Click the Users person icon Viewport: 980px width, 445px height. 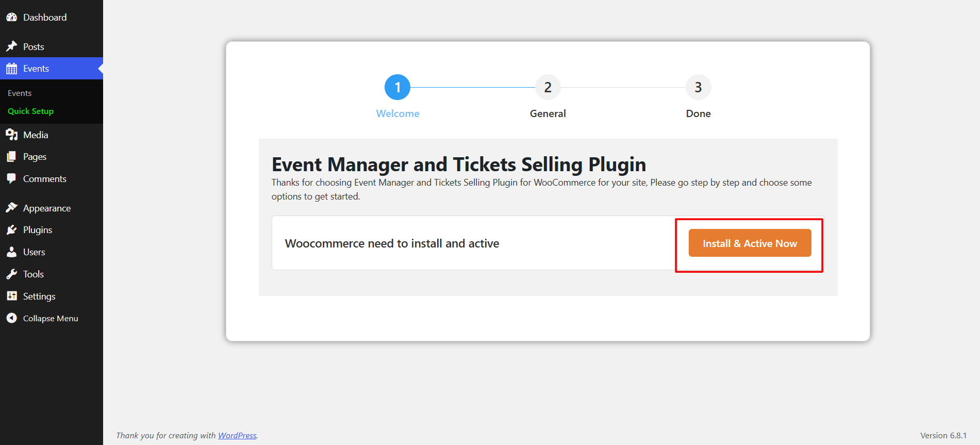(11, 252)
